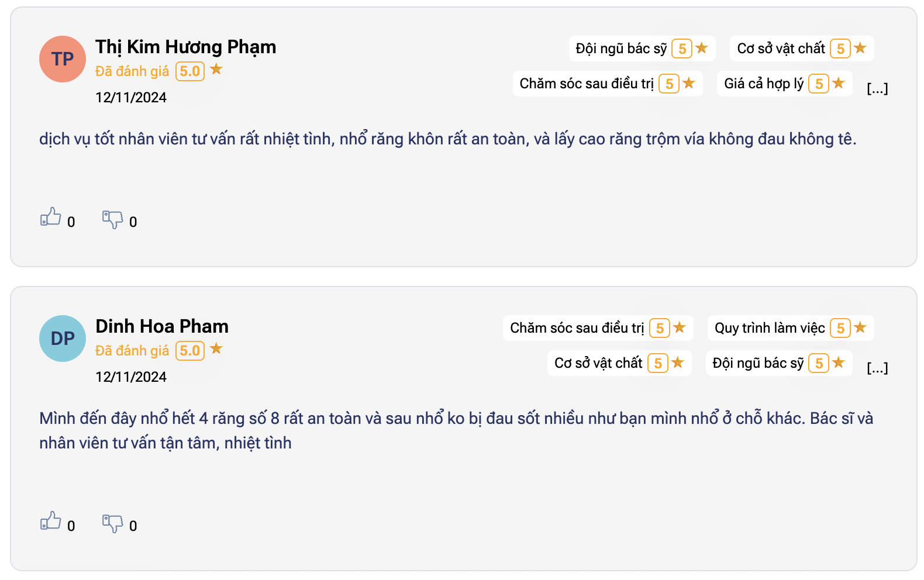Click the reviewer name Dinh Hoa Pham
This screenshot has height=580, width=924.
[x=162, y=326]
